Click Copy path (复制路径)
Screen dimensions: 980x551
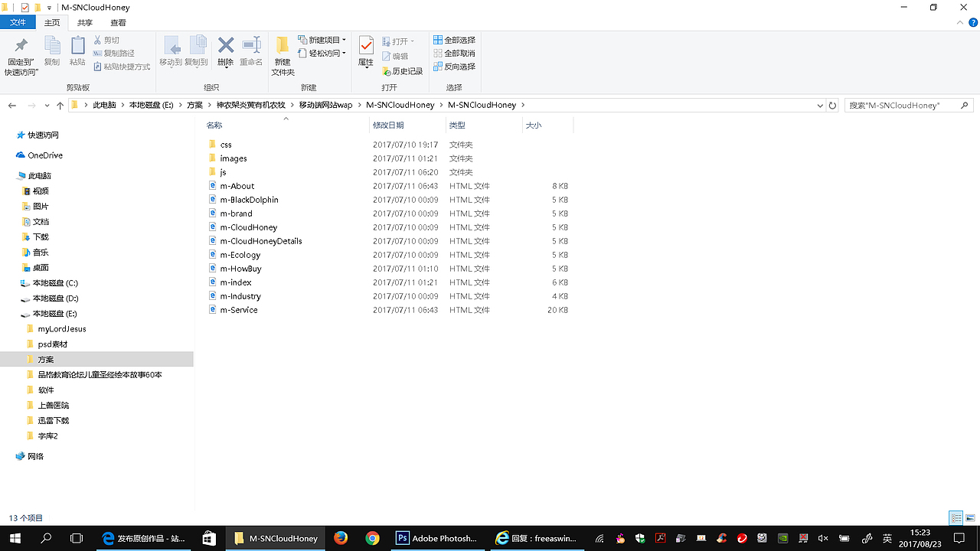[x=113, y=54]
